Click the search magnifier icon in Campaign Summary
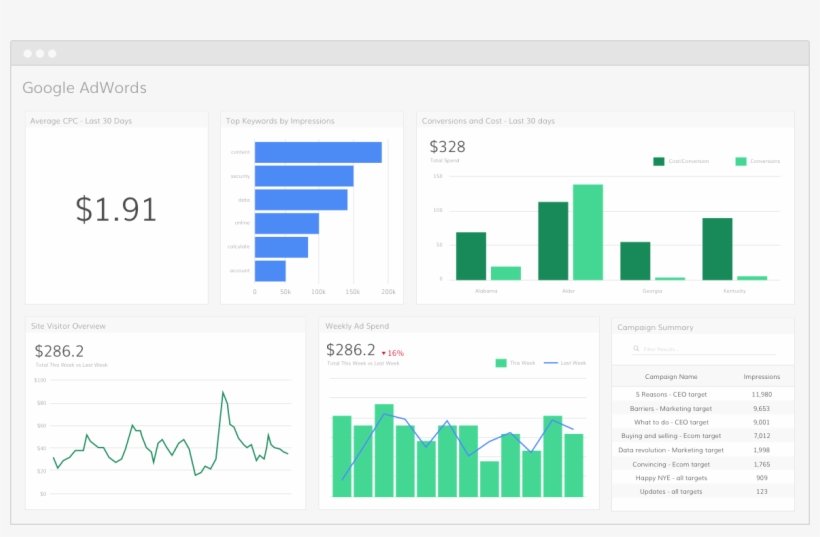Image resolution: width=820 pixels, height=537 pixels. (637, 349)
